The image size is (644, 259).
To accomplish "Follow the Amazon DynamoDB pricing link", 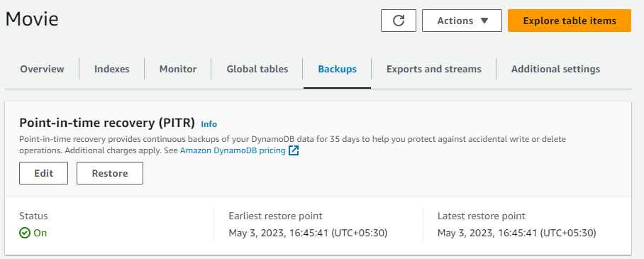I will pos(233,151).
